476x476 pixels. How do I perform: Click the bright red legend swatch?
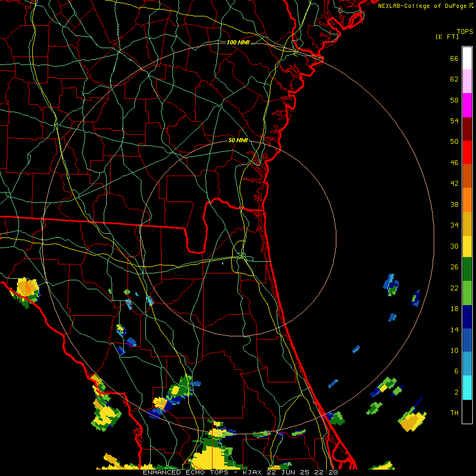click(x=467, y=152)
